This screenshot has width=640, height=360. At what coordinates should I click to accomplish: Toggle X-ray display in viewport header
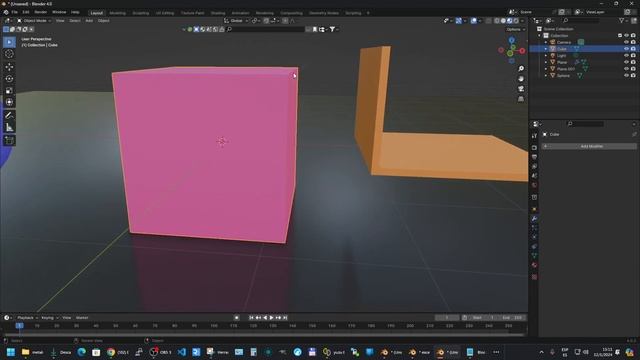(489, 21)
